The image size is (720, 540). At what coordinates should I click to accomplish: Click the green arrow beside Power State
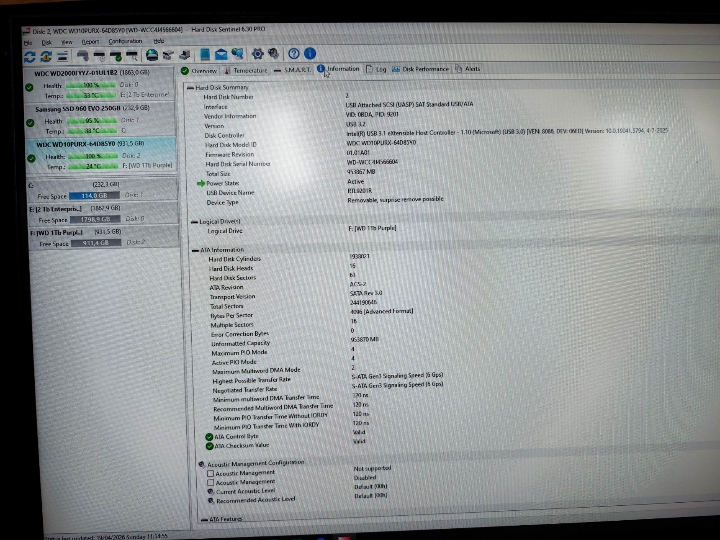click(201, 183)
